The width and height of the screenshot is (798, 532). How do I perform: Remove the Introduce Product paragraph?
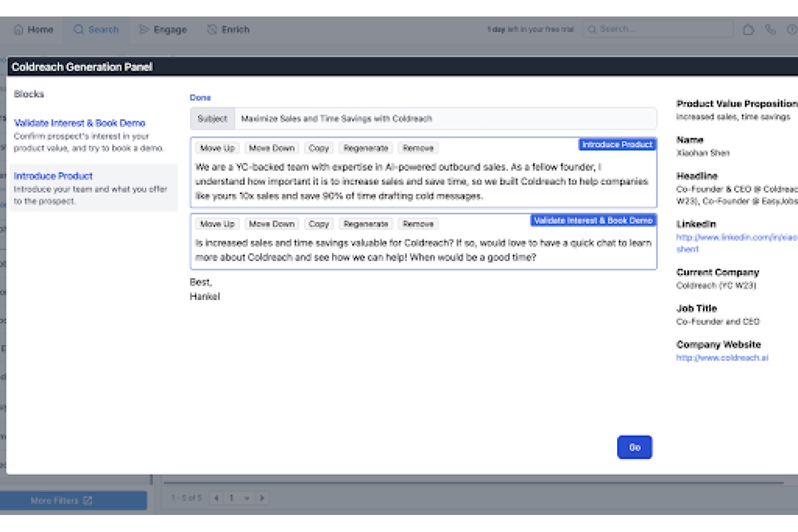point(418,148)
